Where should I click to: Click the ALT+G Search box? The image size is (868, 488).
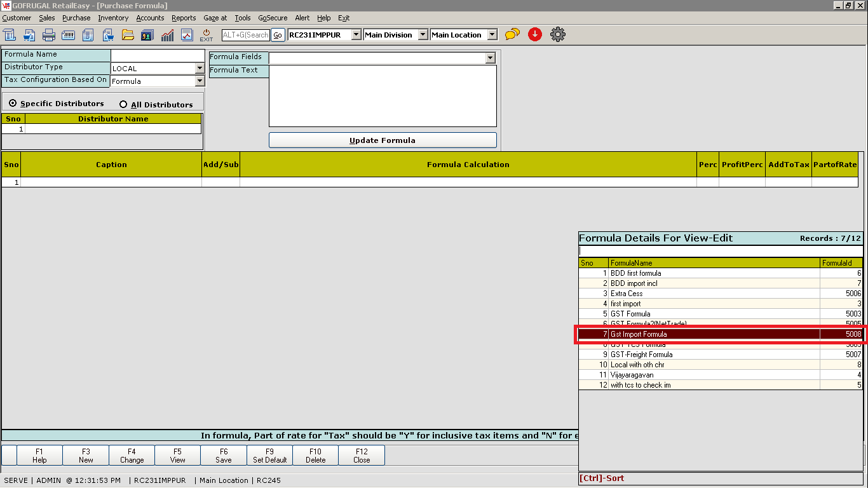coord(246,35)
